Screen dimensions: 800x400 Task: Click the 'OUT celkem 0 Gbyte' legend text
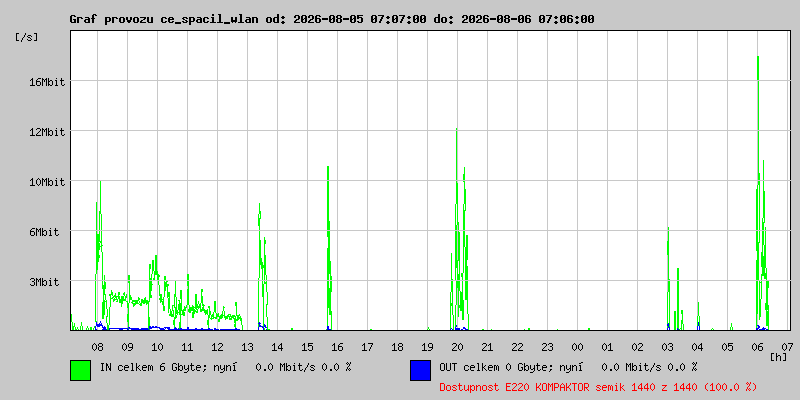pos(487,367)
